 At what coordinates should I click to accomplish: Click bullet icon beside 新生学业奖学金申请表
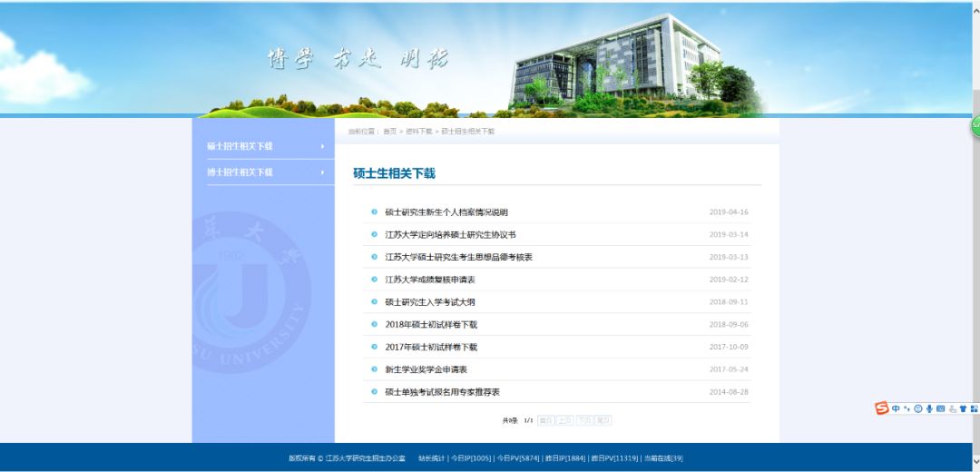point(375,369)
